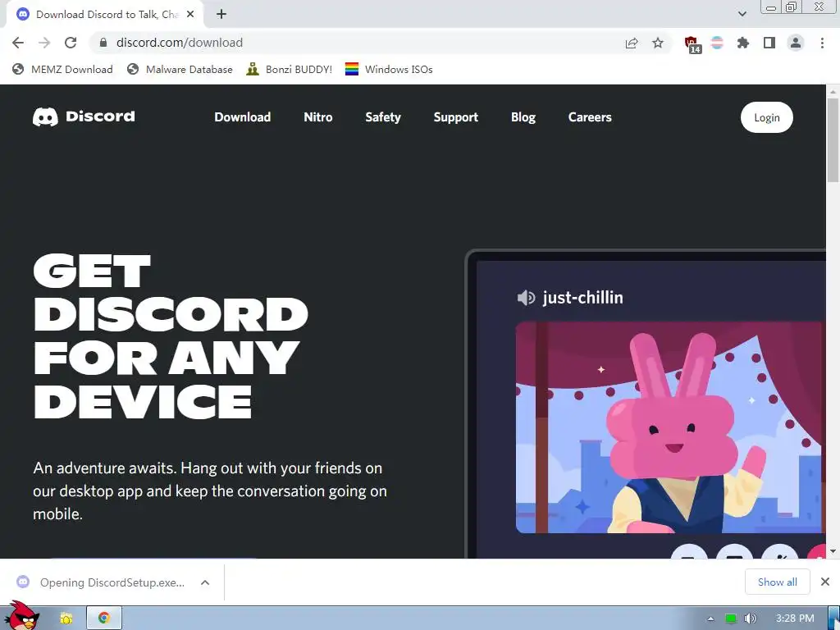Toggle the browser side panel icon
The image size is (840, 630).
769,43
